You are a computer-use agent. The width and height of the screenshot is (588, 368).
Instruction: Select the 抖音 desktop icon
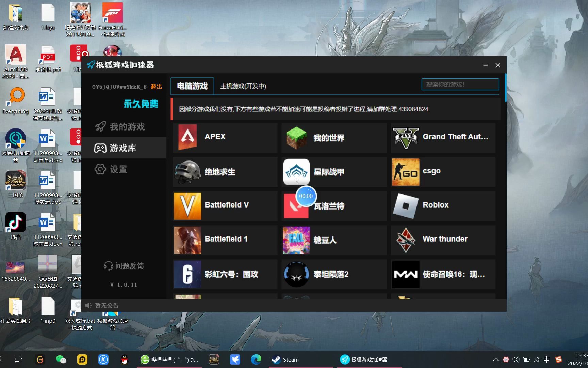[x=16, y=226]
